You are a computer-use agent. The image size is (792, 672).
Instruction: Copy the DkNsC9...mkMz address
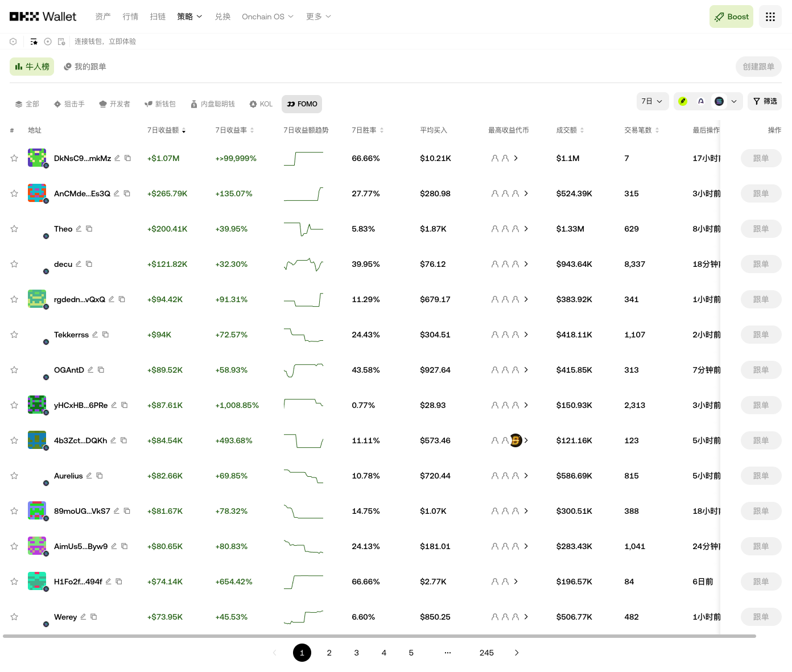[128, 158]
